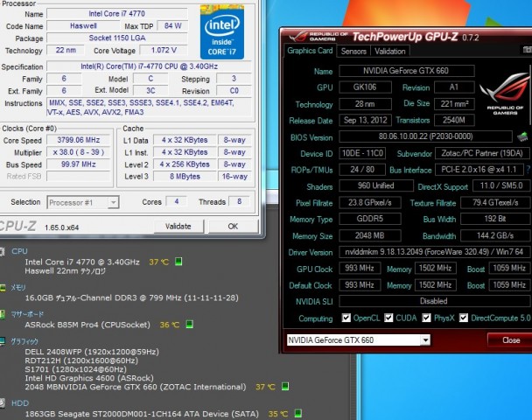
Task: Click the Level 3 cache value 8 MBytes
Action: [185, 176]
